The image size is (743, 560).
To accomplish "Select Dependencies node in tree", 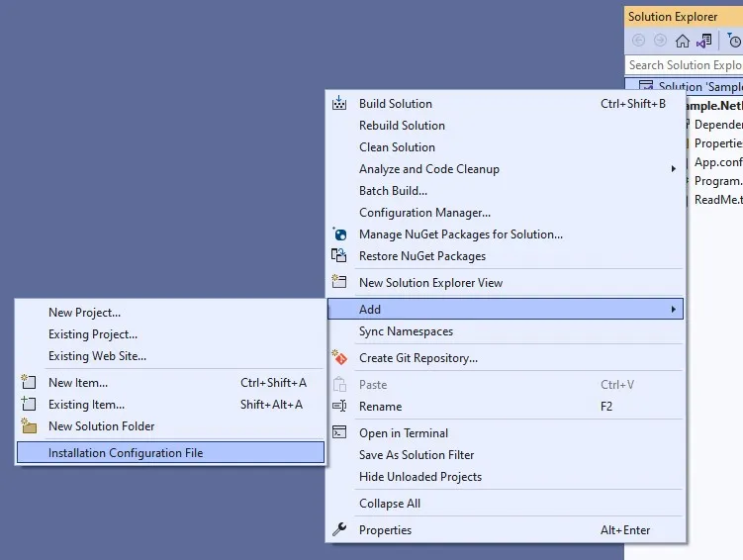I will pos(718,125).
